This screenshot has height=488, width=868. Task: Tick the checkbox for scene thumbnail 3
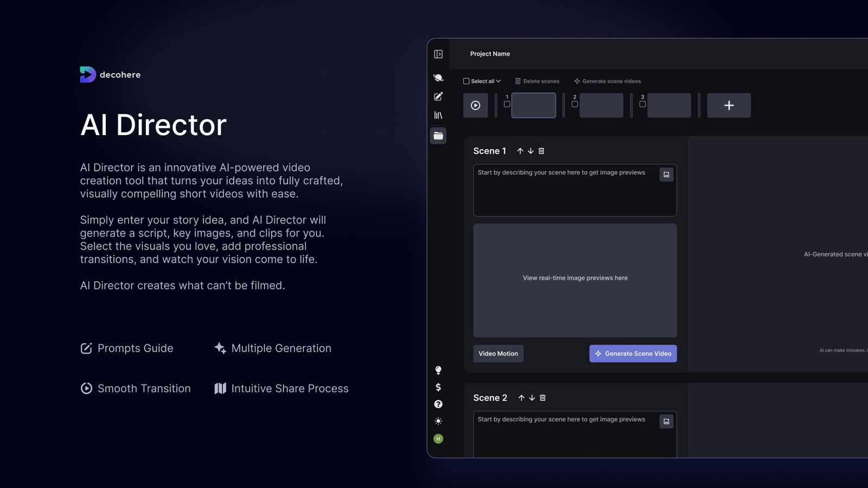642,104
